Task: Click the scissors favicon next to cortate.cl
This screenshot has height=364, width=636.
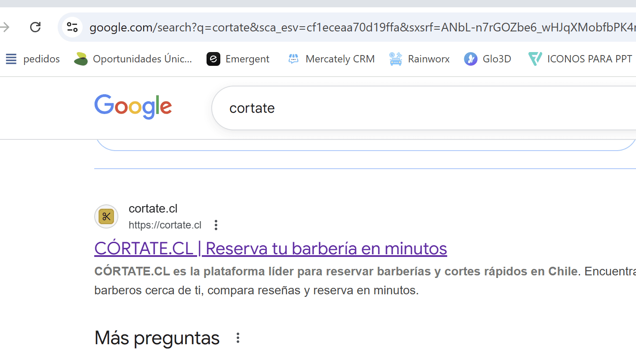Action: pos(106,217)
